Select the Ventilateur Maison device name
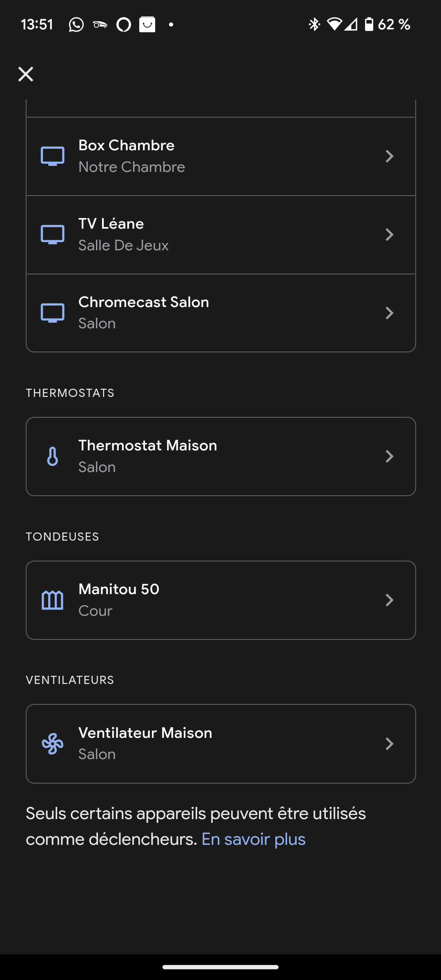This screenshot has width=441, height=980. click(145, 733)
